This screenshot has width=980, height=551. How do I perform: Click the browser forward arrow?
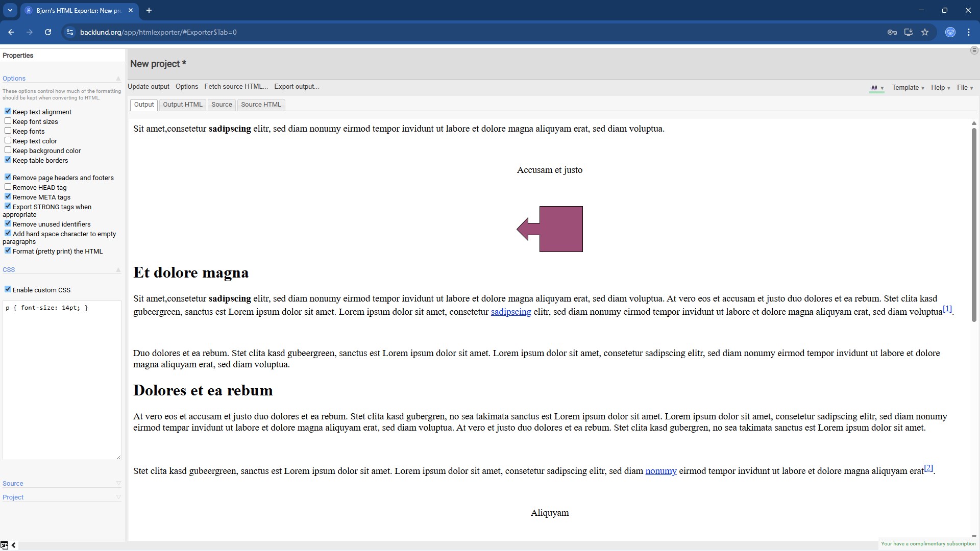coord(30,32)
